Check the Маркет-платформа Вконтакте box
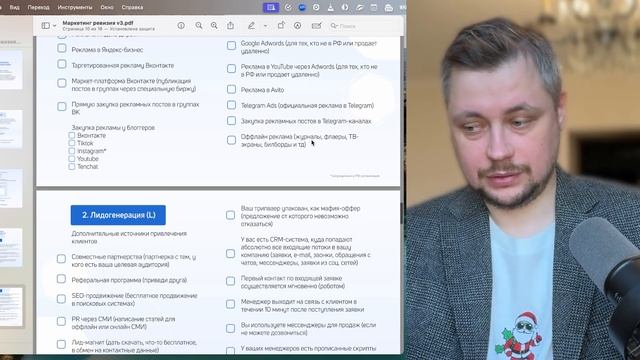The height and width of the screenshot is (360, 640). 62,83
